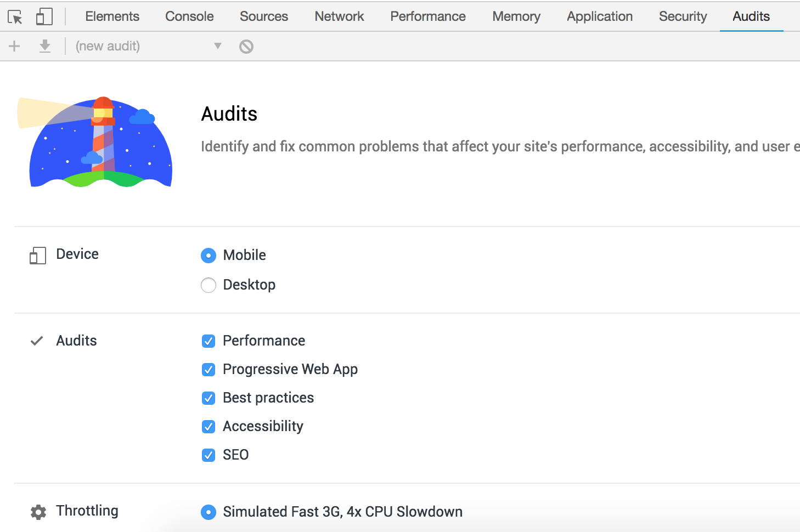The width and height of the screenshot is (800, 532).
Task: Open the Network tab
Action: click(339, 16)
